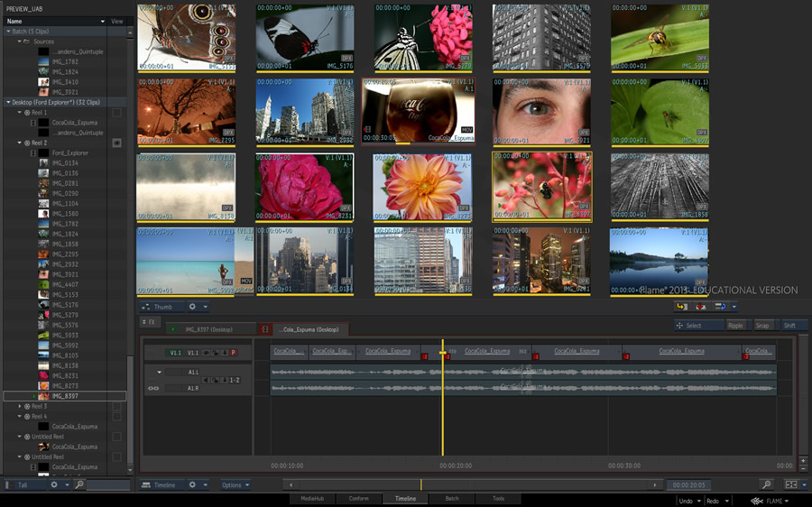Select the Coca-Cola glass thumbnail
This screenshot has height=507, width=812.
point(418,111)
